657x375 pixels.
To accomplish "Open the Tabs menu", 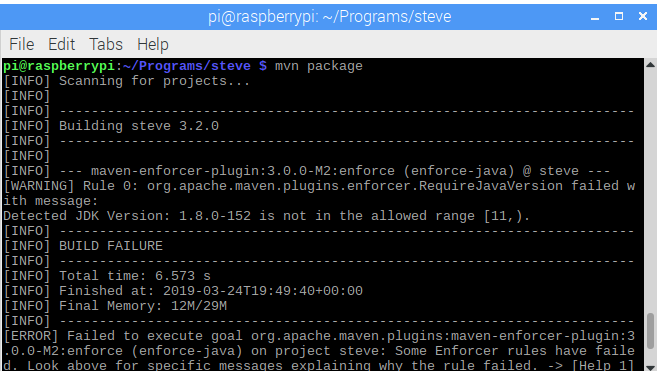I will pos(106,44).
